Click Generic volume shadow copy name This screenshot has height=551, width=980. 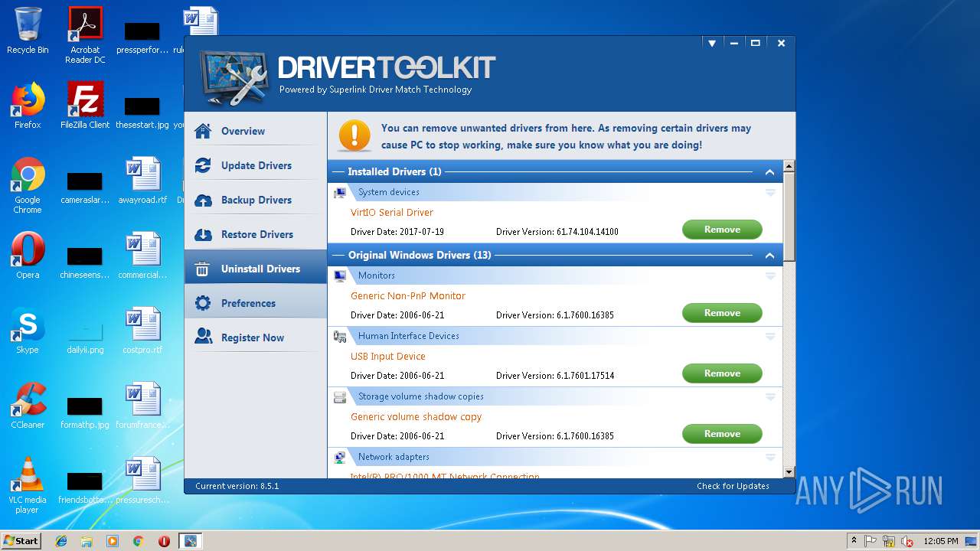coord(416,417)
